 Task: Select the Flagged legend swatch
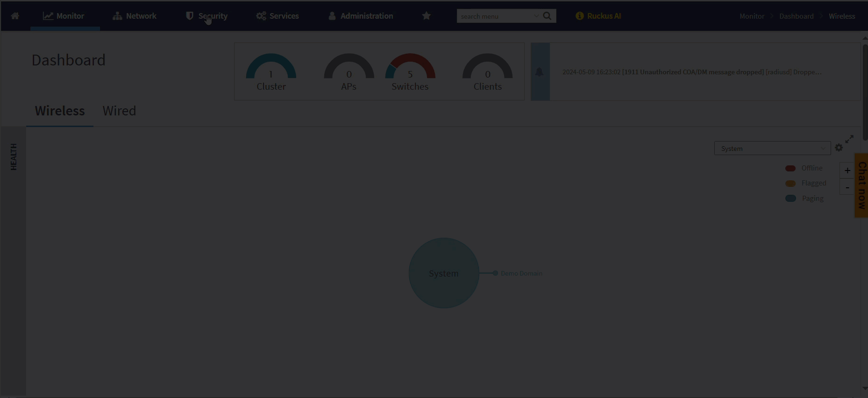[x=790, y=183]
